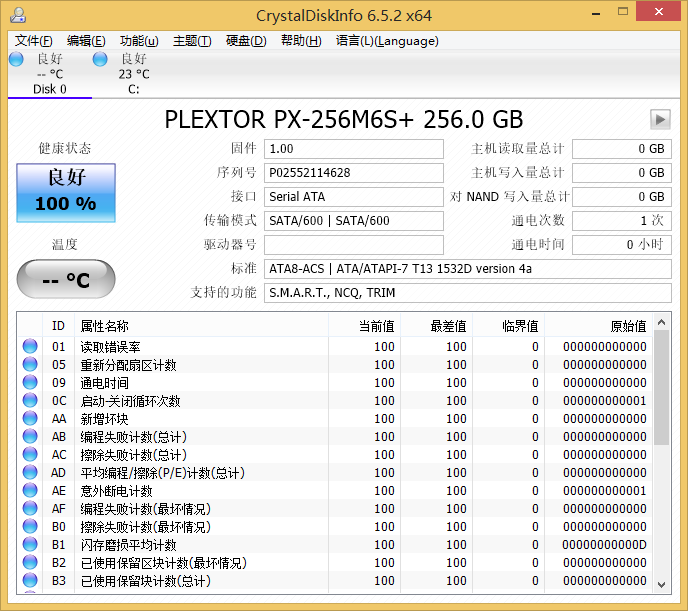Open the 功能(u) menu
Screen dimensions: 688x611
(x=139, y=41)
